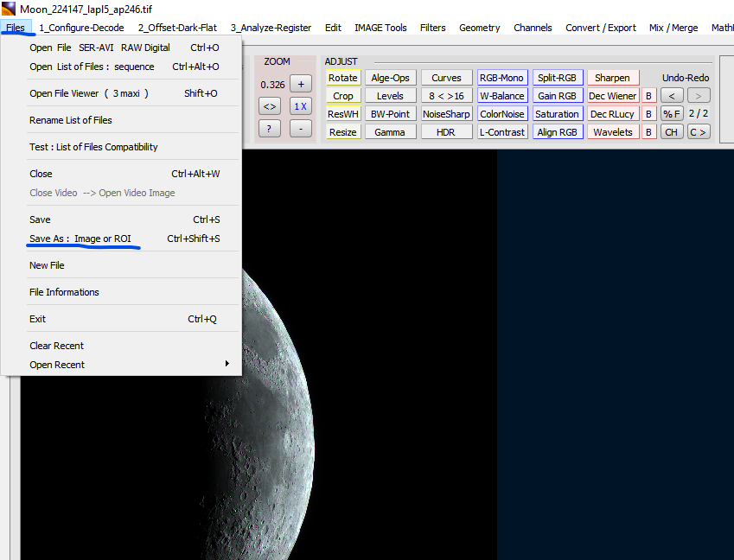This screenshot has height=560, width=734.
Task: Click the B button beside Dec RLucy
Action: [648, 114]
